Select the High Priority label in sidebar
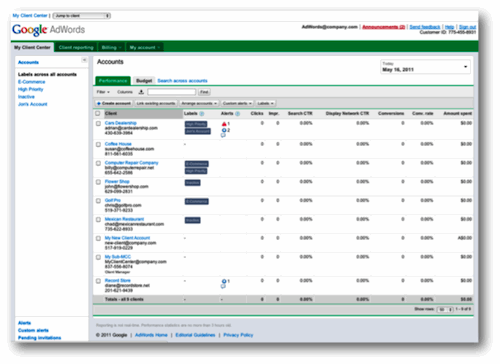500x364 pixels. (31, 89)
